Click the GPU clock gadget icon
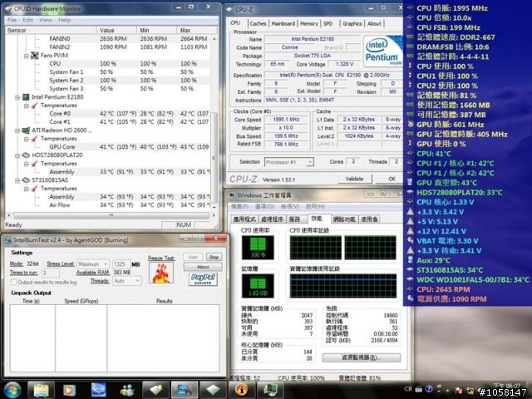Viewport: 532px width, 399px height. click(x=411, y=124)
